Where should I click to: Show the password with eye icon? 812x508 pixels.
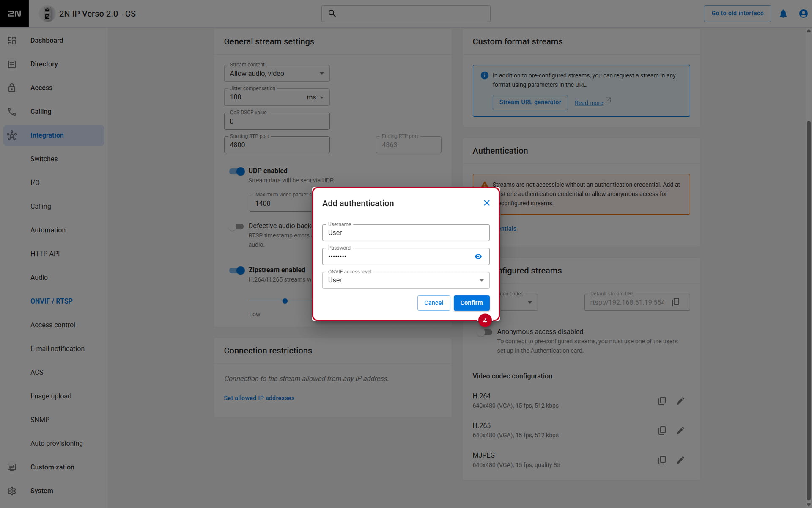478,257
